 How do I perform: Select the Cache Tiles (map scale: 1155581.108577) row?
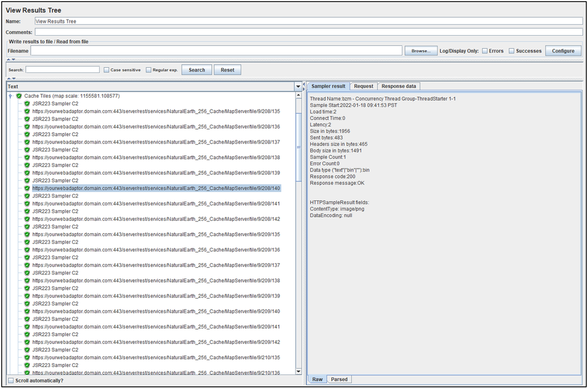click(x=72, y=96)
